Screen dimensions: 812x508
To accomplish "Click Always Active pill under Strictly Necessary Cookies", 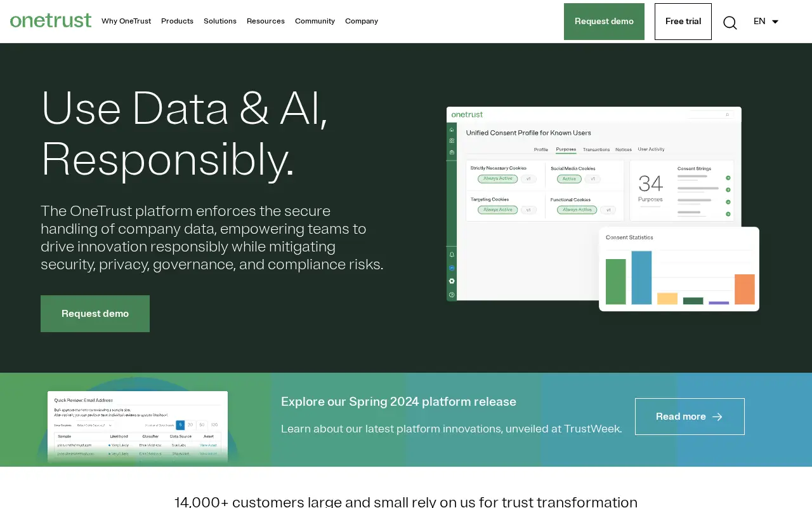I will [498, 179].
